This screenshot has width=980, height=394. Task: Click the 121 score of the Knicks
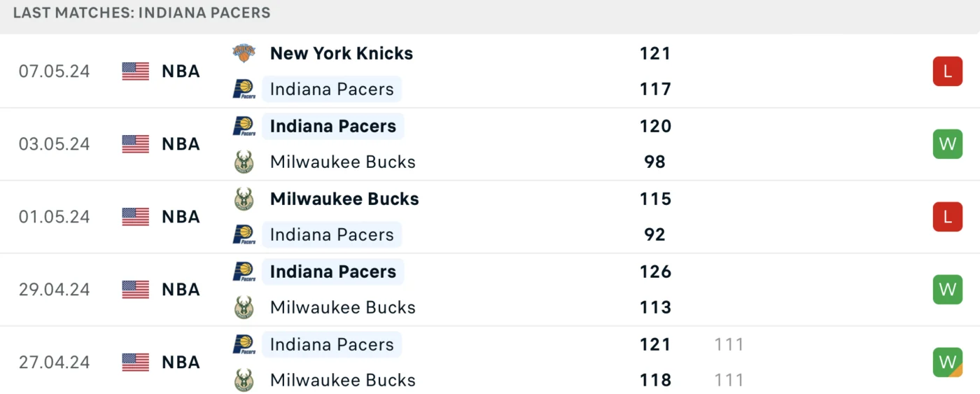pos(655,53)
